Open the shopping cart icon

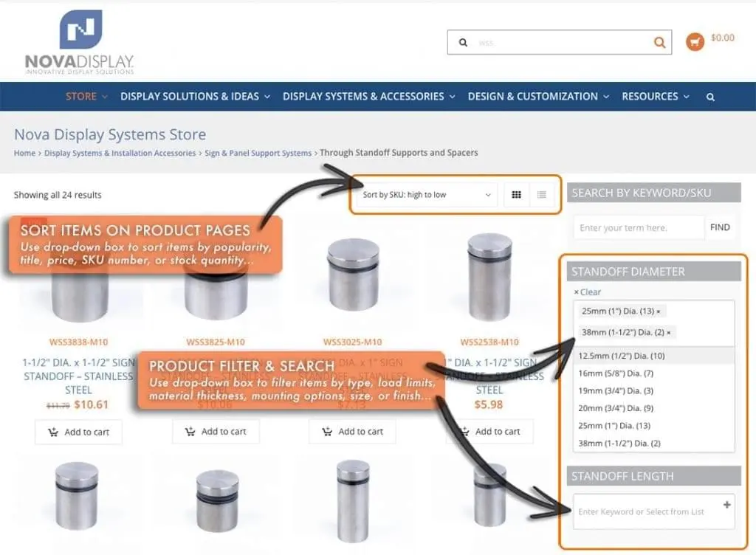[695, 42]
